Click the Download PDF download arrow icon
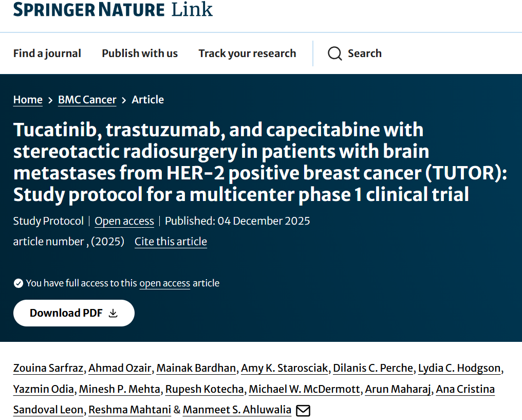 coord(113,313)
